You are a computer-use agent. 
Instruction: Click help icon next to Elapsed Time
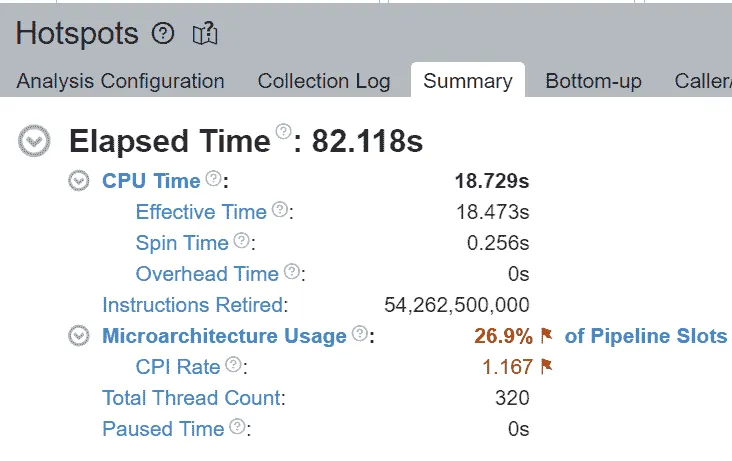pyautogui.click(x=283, y=131)
